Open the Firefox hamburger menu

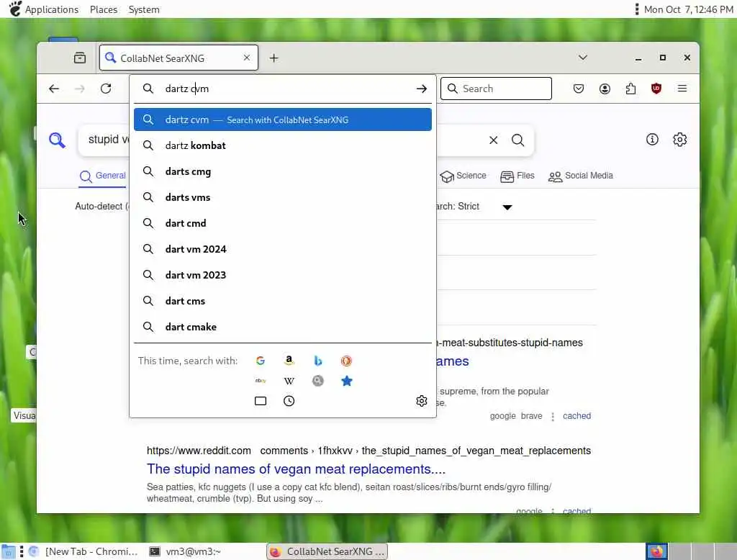tap(682, 89)
